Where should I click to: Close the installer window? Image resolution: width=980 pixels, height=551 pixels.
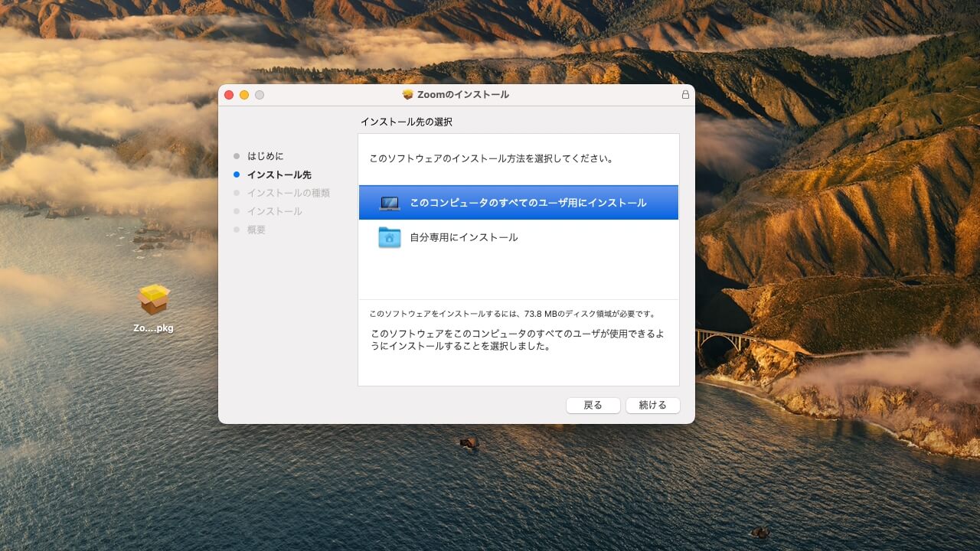229,95
